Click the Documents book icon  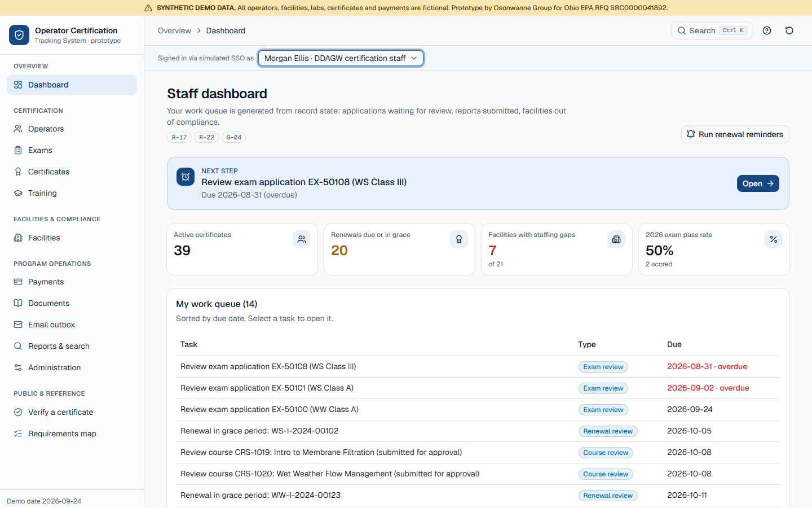(x=18, y=303)
